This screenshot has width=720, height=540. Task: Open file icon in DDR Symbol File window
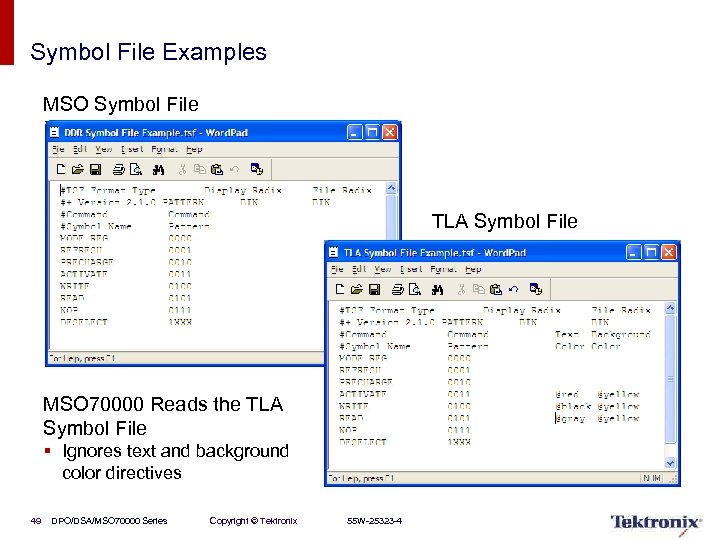click(x=78, y=169)
